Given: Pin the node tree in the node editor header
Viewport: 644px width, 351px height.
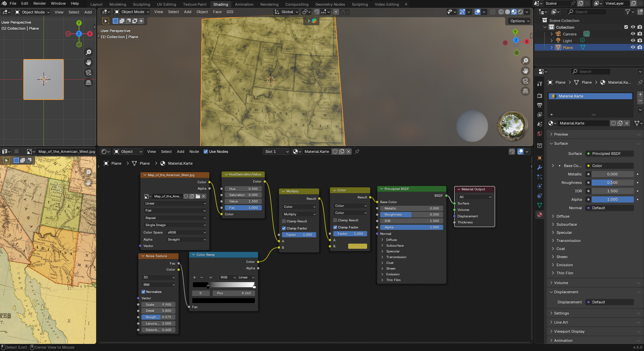Looking at the screenshot, I should pos(357,152).
